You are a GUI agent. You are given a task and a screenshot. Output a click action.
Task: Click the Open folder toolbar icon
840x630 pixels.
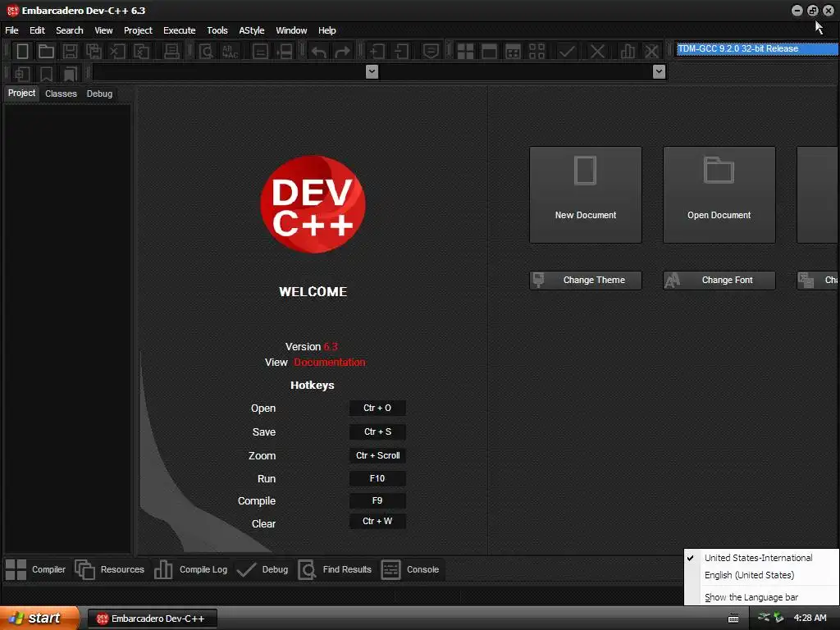pyautogui.click(x=46, y=52)
